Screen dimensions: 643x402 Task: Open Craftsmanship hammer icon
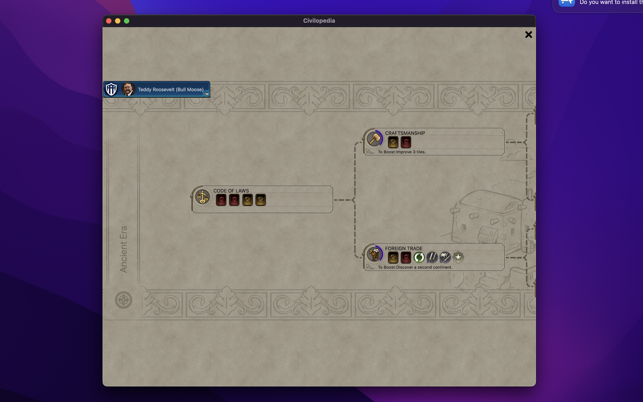coord(374,139)
